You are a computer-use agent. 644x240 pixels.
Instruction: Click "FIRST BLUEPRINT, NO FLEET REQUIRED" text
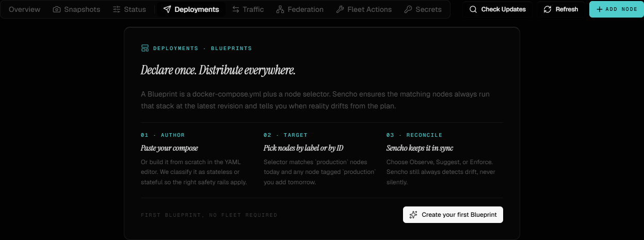[x=209, y=215]
